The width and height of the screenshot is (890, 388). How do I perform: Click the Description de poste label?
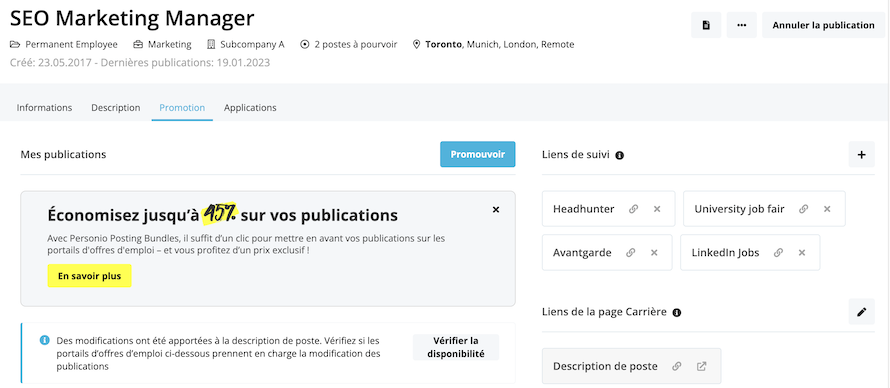coord(605,366)
